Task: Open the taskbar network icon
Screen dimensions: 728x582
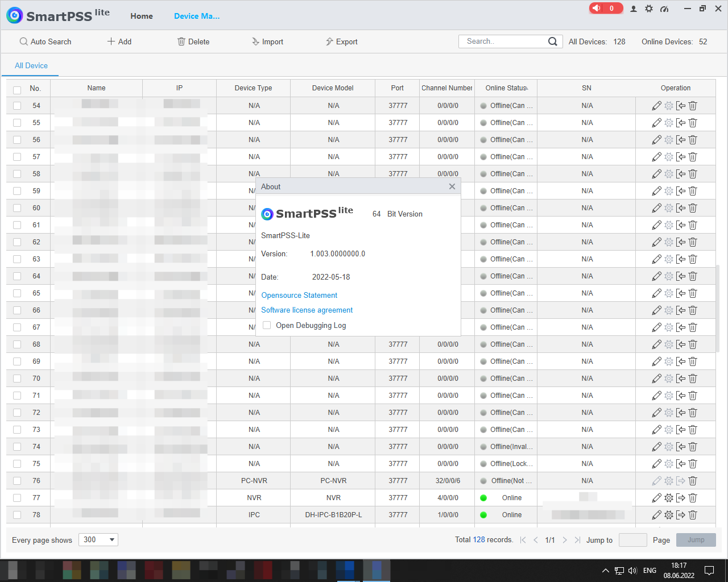Action: [619, 571]
